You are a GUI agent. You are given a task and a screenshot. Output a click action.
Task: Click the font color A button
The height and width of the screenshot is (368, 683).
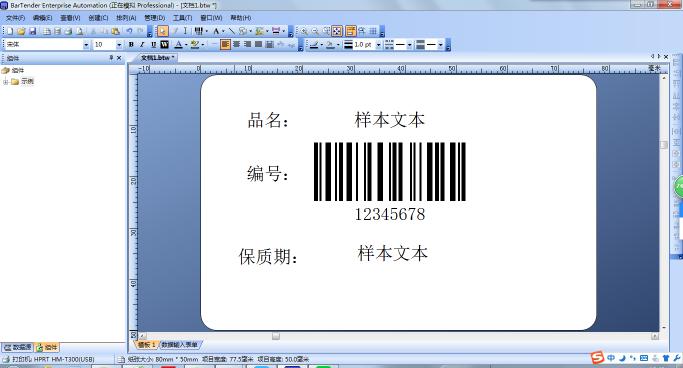(x=178, y=44)
